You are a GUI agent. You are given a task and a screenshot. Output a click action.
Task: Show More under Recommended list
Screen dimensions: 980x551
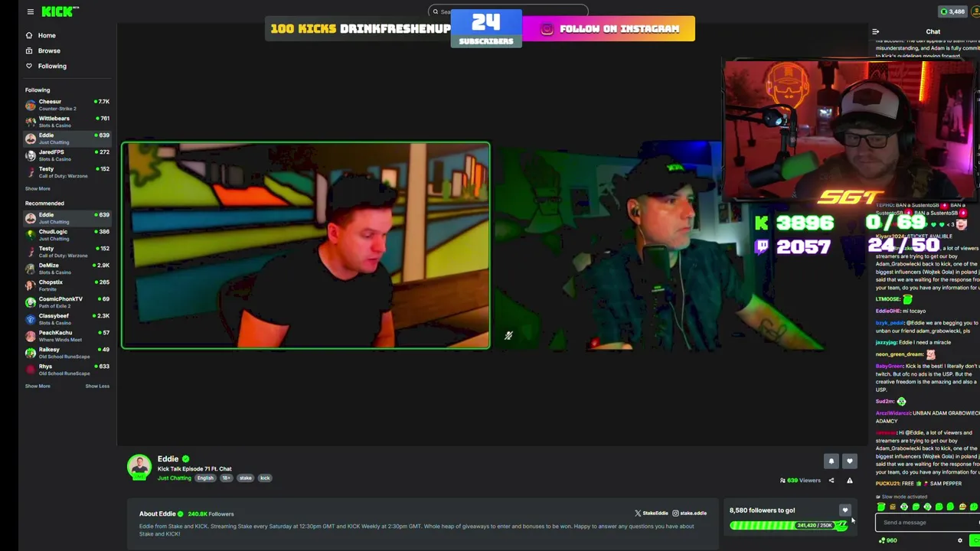(x=38, y=386)
